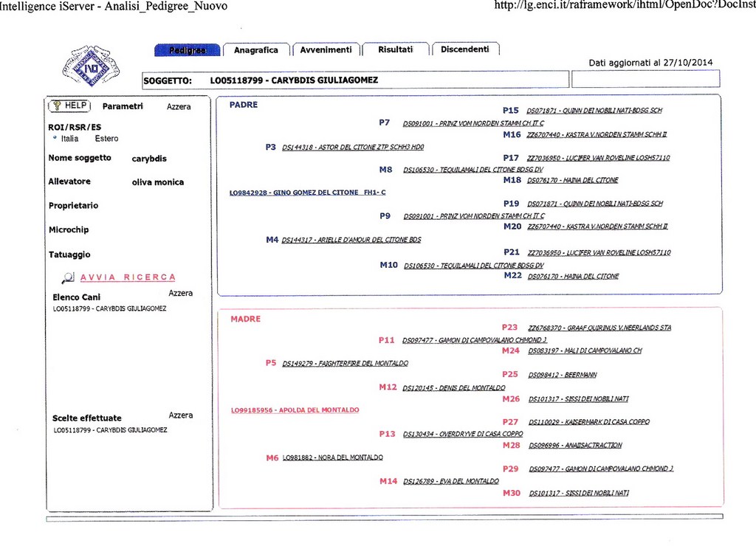Open P7 PRINZ VOM NORDEN STAMM link
This screenshot has height=546, width=756.
(473, 123)
